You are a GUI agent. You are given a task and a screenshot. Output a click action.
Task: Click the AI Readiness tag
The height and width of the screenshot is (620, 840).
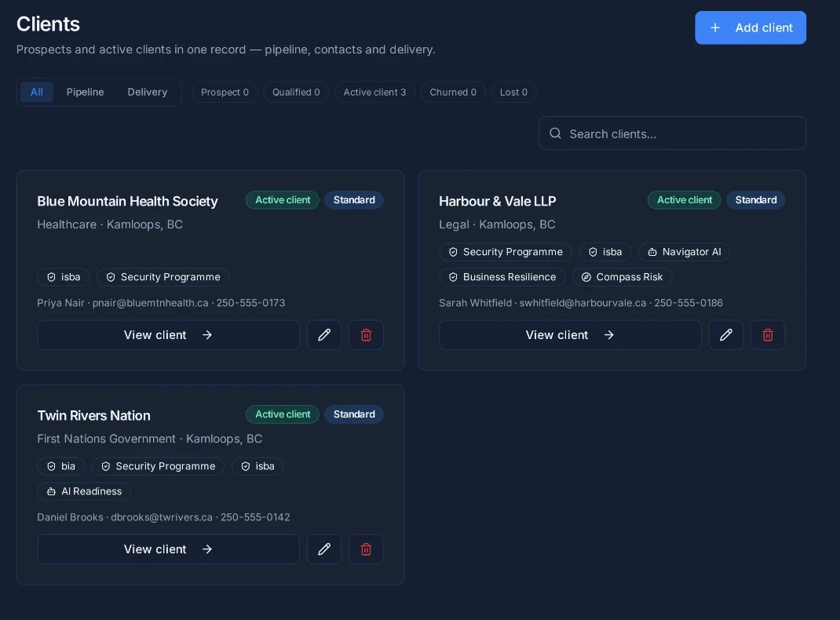[x=84, y=491]
